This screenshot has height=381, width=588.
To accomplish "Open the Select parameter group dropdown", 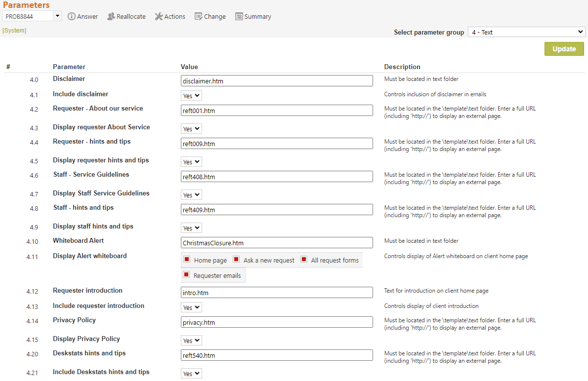I will [x=527, y=32].
